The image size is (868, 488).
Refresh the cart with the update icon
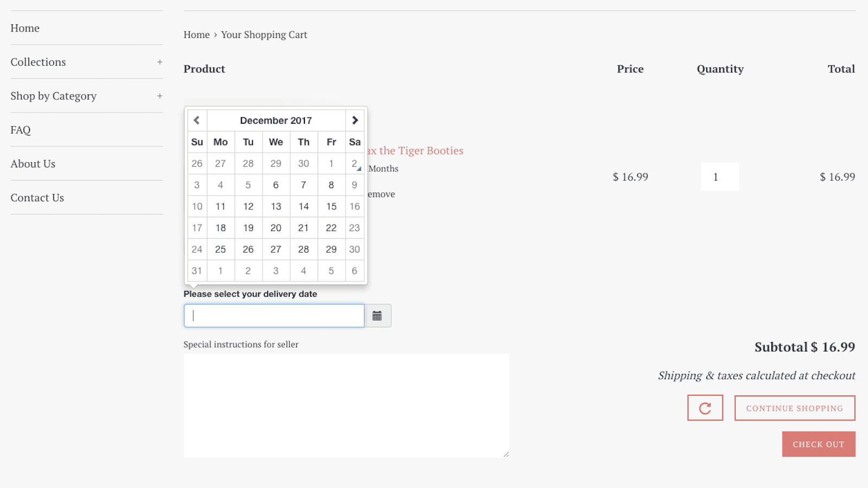click(705, 408)
